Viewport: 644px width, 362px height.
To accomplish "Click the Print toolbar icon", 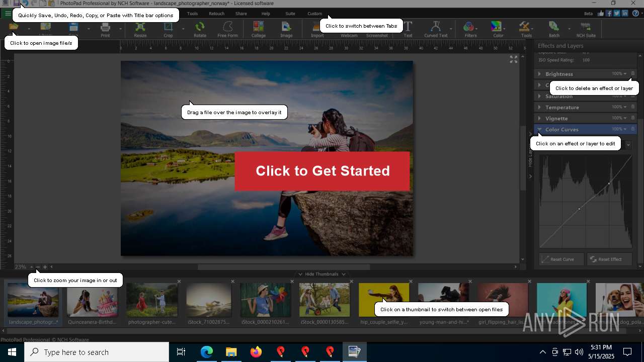I will click(x=105, y=29).
